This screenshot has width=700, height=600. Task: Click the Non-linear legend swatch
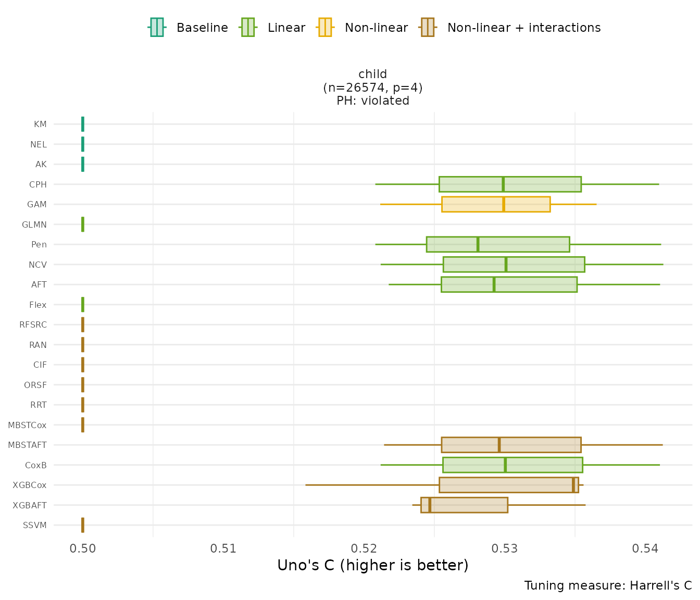pos(325,28)
